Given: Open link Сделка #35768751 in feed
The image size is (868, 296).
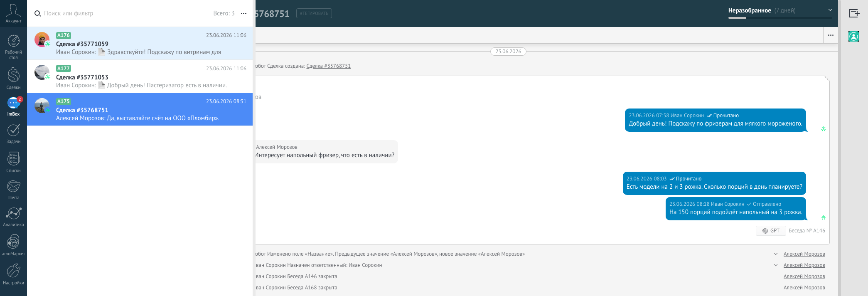Looking at the screenshot, I should pyautogui.click(x=328, y=66).
